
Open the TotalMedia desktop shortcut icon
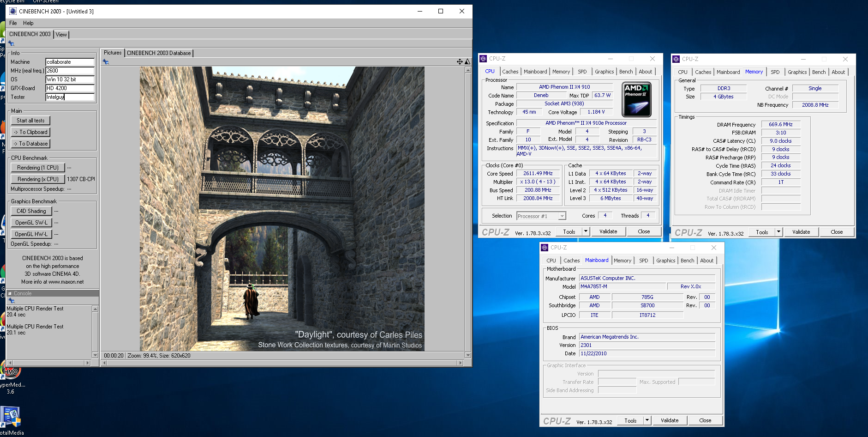pyautogui.click(x=10, y=417)
